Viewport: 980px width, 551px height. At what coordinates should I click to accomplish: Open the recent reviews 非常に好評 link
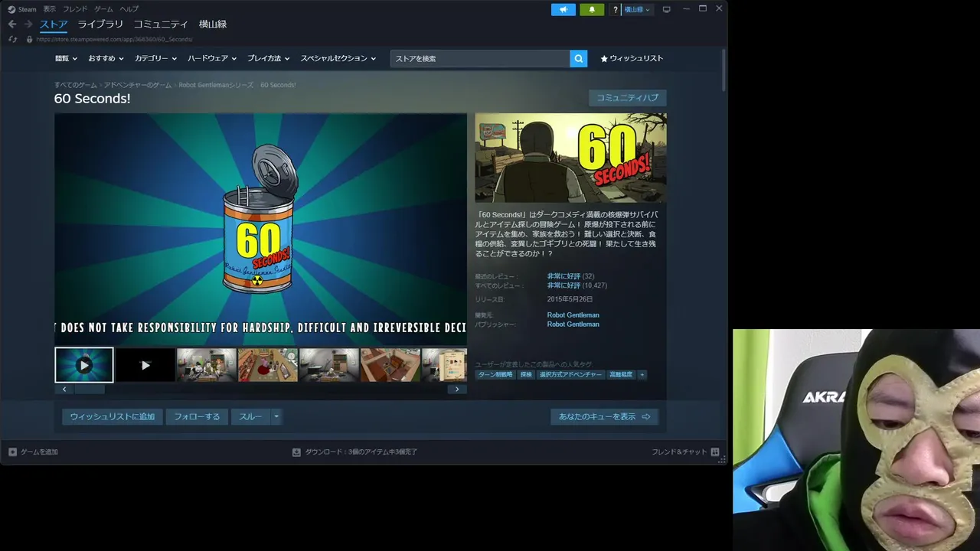click(x=563, y=276)
